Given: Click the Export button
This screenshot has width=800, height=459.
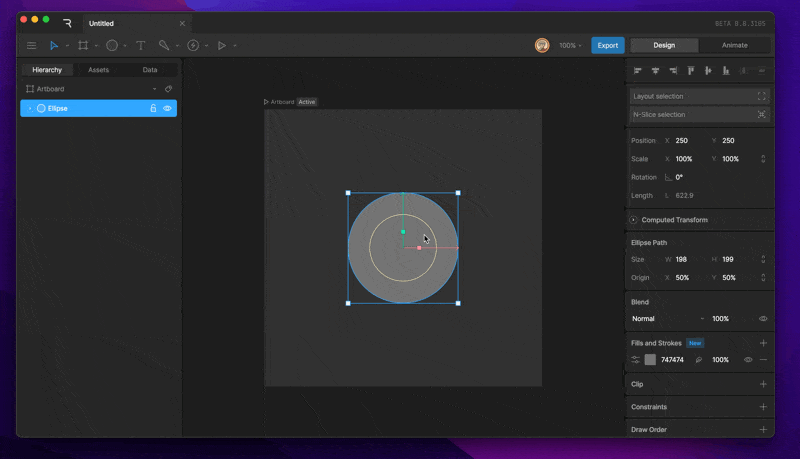Looking at the screenshot, I should tap(608, 45).
